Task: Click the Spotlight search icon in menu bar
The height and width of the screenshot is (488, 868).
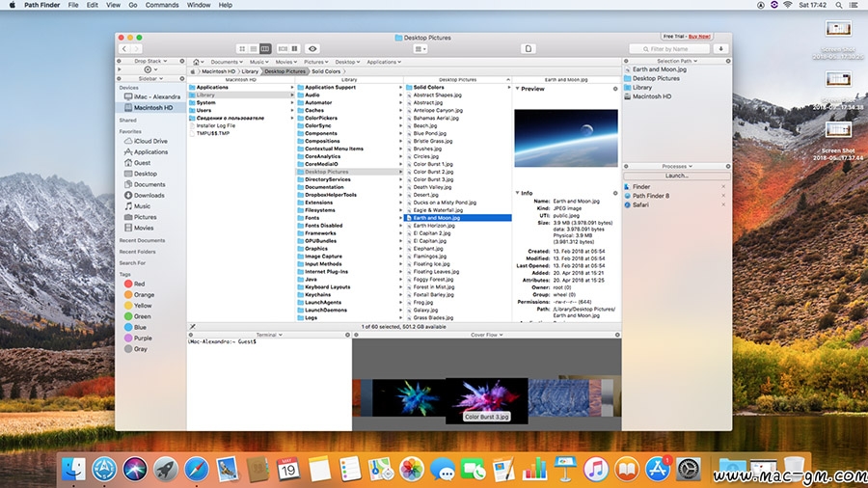Action: coord(839,5)
